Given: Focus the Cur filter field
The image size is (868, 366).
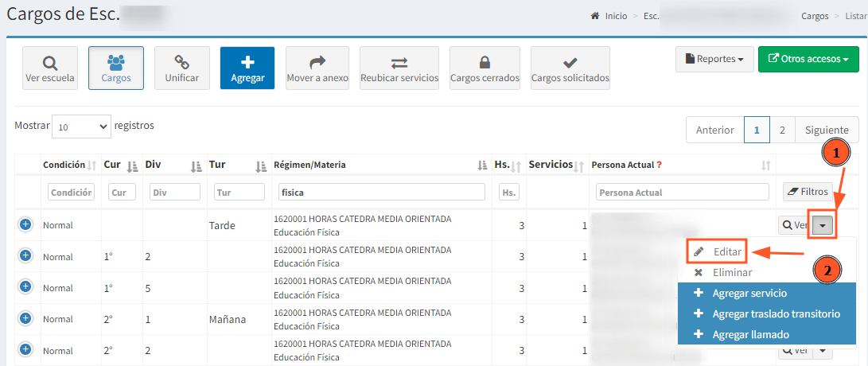Looking at the screenshot, I should 122,192.
